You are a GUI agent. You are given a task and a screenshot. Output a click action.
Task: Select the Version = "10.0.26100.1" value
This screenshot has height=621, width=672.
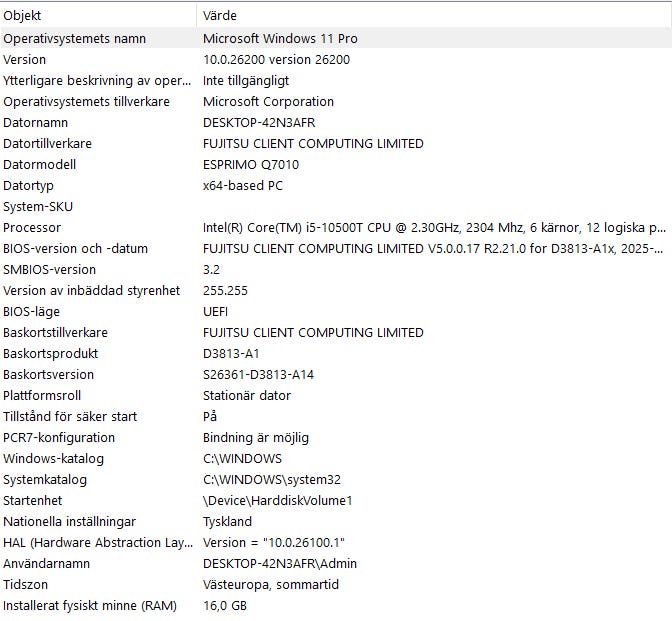[x=274, y=543]
